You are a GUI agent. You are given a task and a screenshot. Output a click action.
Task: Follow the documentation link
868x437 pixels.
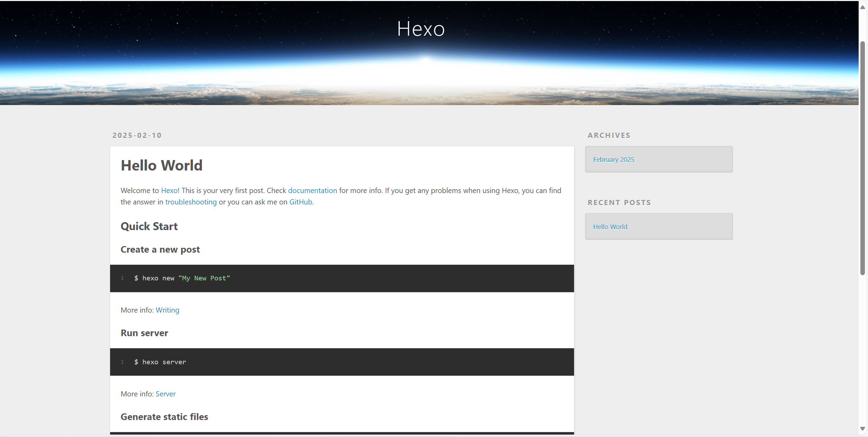pyautogui.click(x=312, y=191)
